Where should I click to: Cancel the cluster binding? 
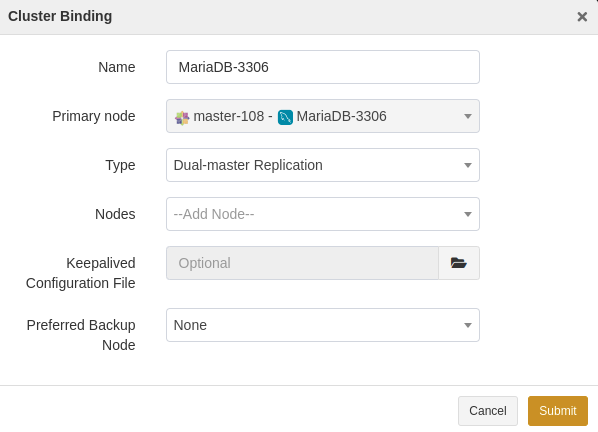tap(488, 411)
